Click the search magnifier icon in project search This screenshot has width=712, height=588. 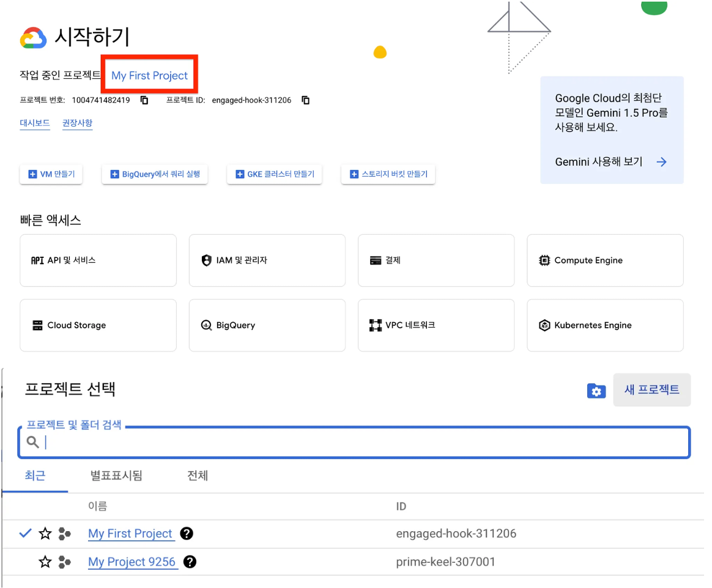click(32, 441)
